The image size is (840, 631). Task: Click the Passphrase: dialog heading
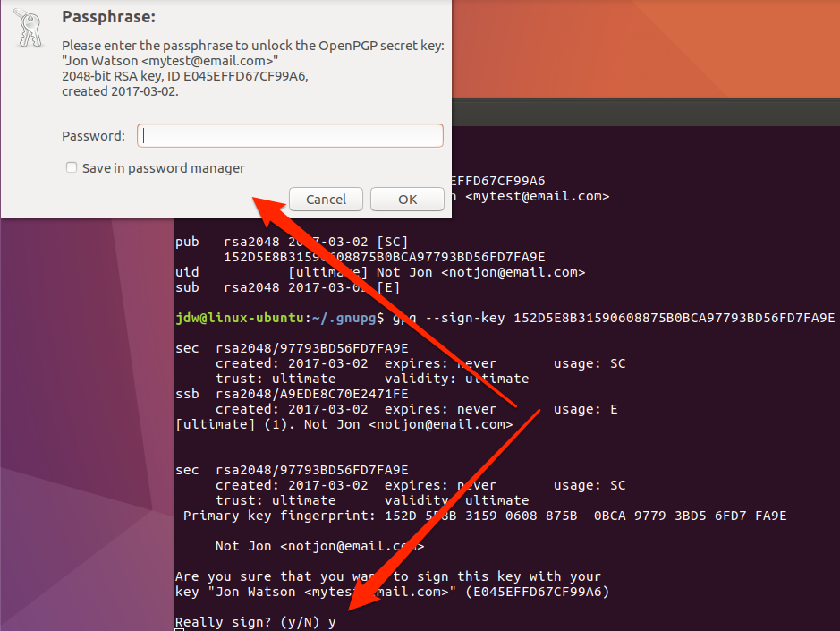109,17
